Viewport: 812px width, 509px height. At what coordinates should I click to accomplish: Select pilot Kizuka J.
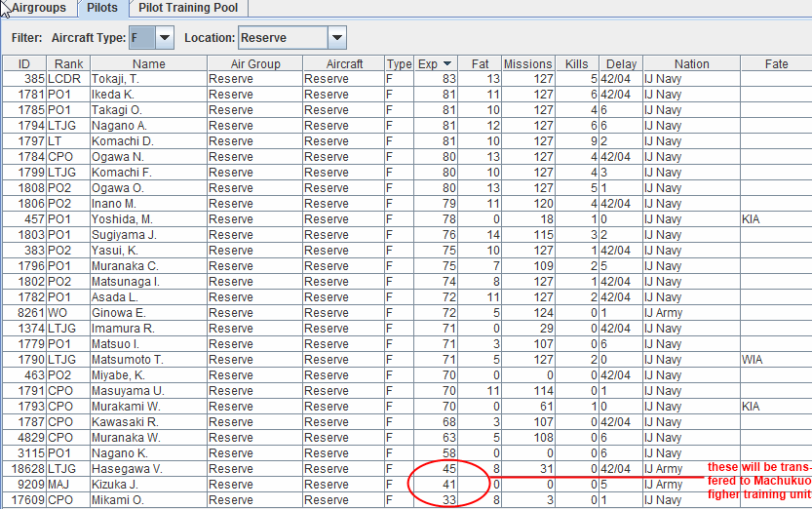coord(148,485)
